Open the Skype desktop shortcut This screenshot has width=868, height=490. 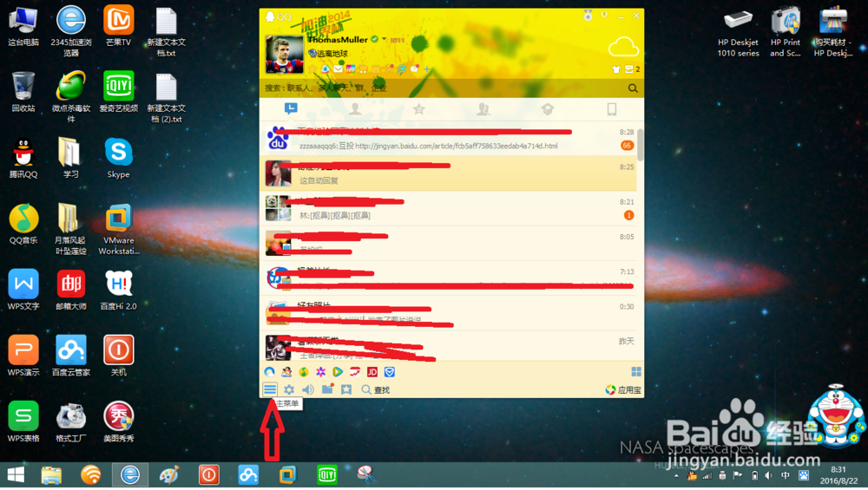point(118,158)
